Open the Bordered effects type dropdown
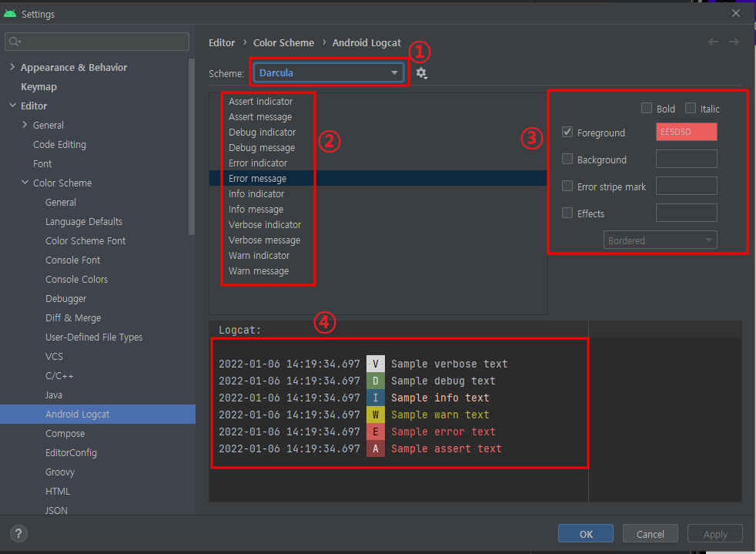Screen dimensions: 756x554 tap(660, 240)
